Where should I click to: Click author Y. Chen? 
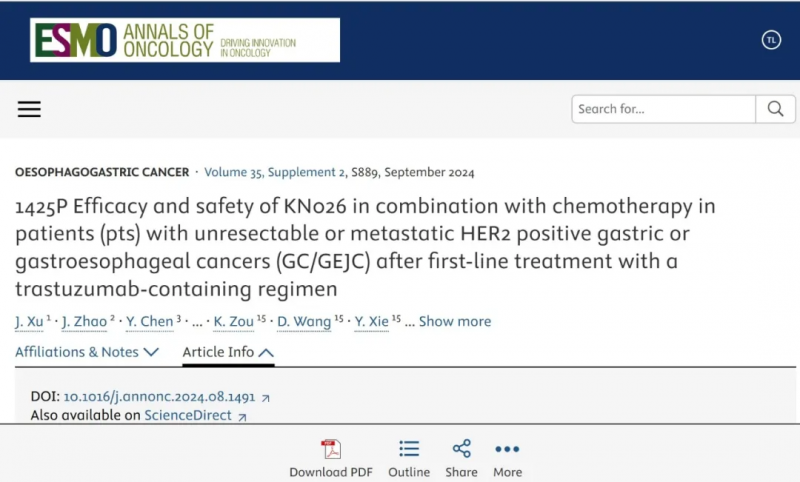149,321
